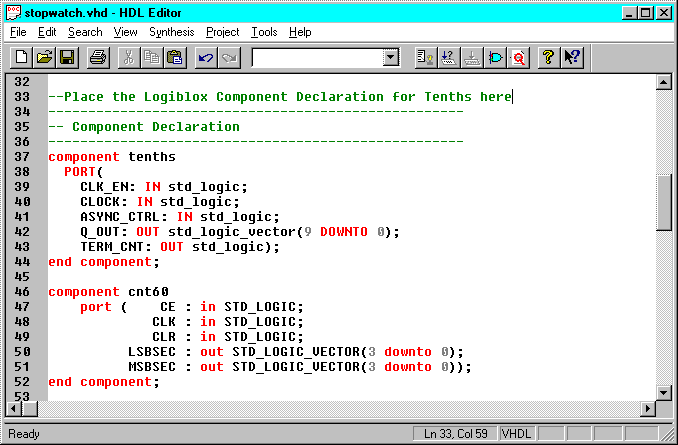Save the file with the floppy icon

(67, 58)
